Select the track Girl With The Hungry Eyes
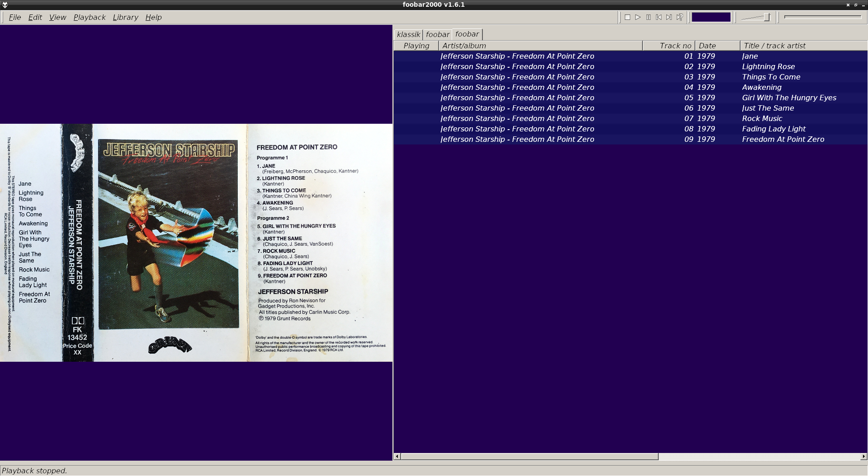Image resolution: width=868 pixels, height=476 pixels. (789, 98)
